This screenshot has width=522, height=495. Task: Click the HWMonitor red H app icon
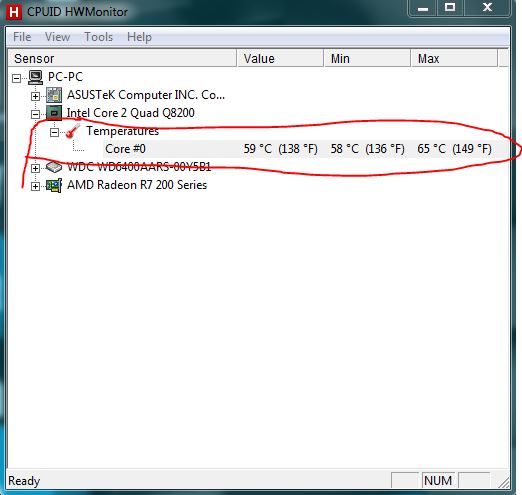pyautogui.click(x=14, y=12)
